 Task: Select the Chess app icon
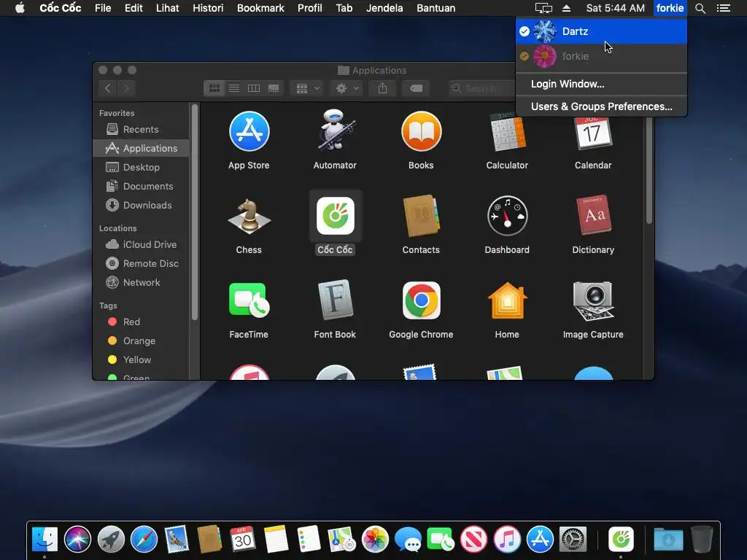pyautogui.click(x=249, y=217)
